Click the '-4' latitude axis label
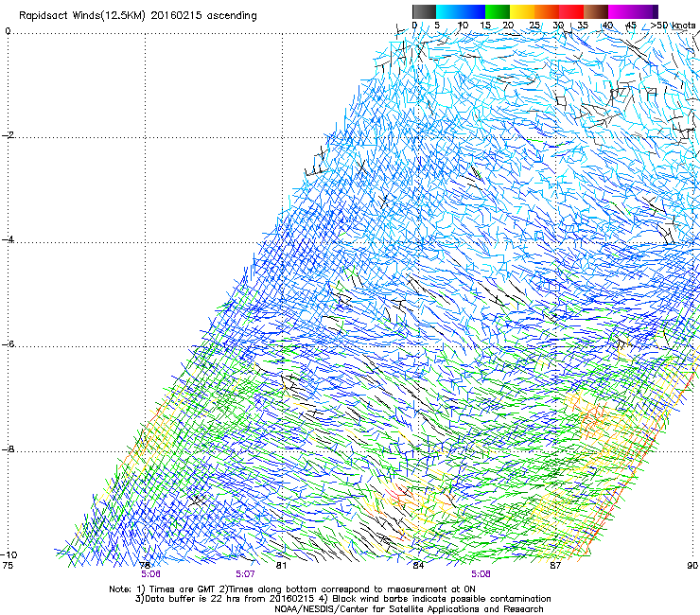Screen dimensions: 700x615 point(8,239)
